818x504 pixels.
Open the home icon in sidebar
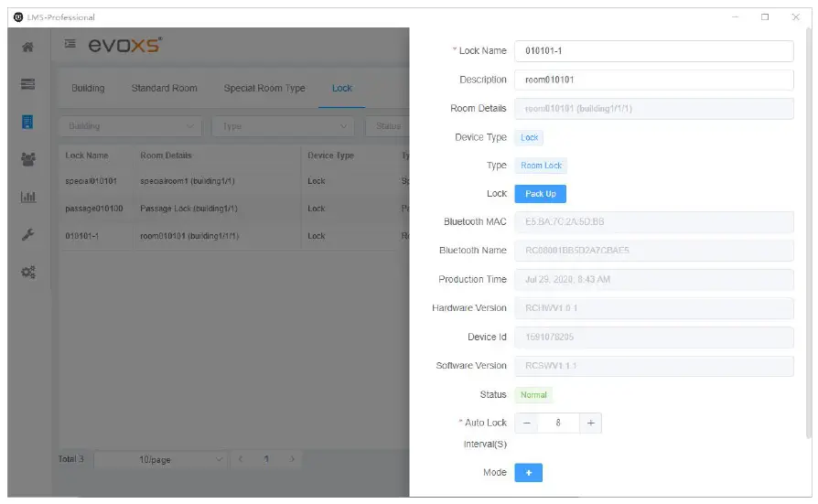[x=27, y=47]
